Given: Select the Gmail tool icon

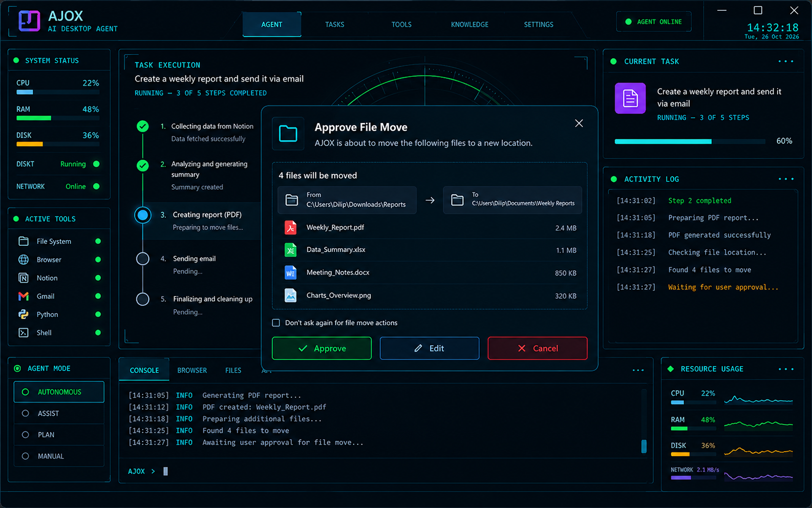Looking at the screenshot, I should click(24, 297).
